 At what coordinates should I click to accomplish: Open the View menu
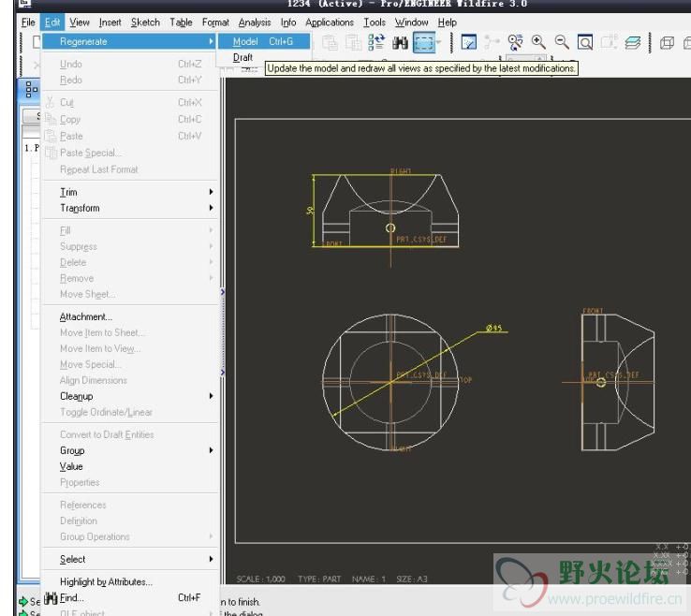point(80,22)
